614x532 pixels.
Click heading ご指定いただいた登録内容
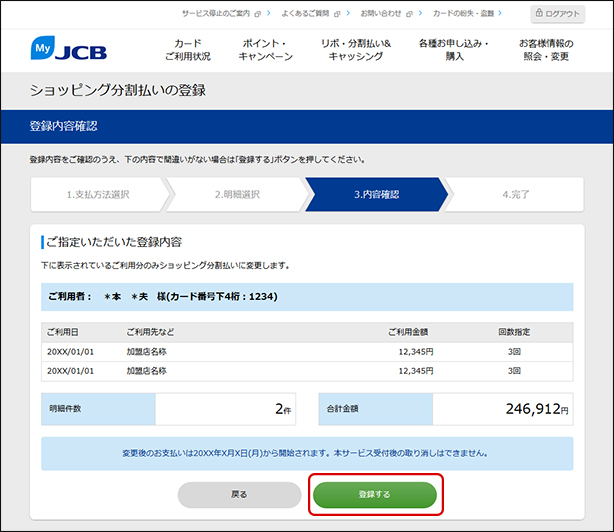pos(114,242)
